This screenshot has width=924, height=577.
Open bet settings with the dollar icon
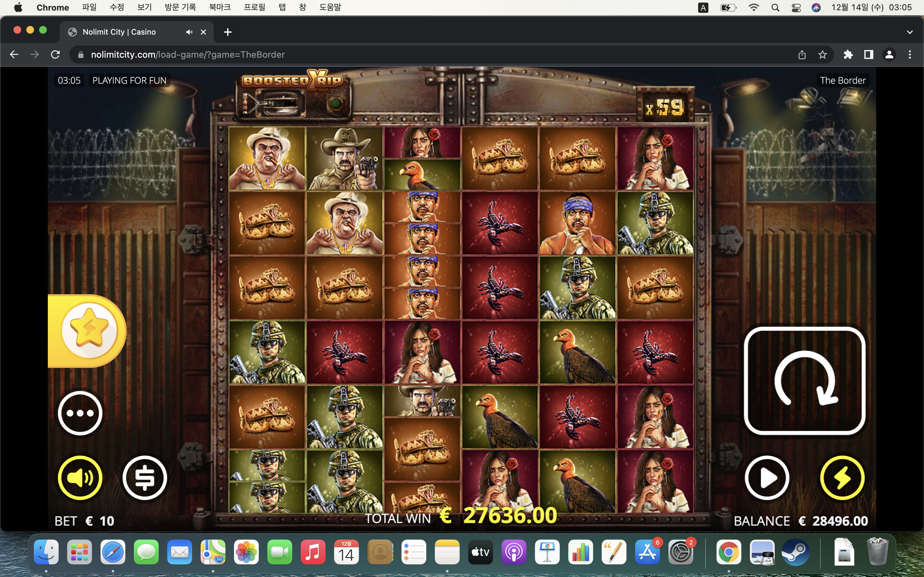pos(145,477)
